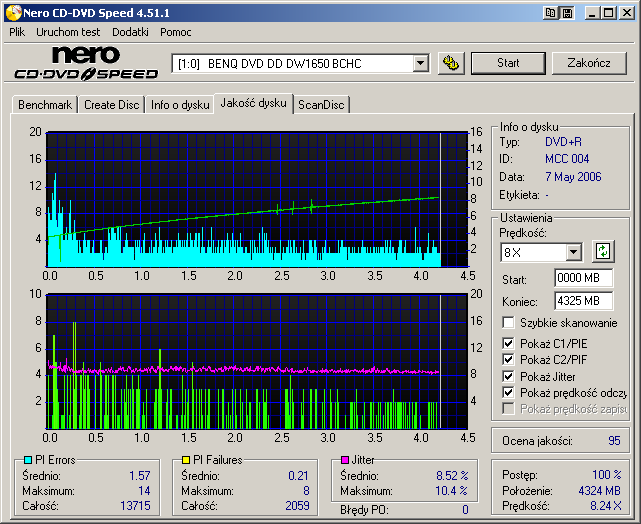Select the Jakość dysku tab
This screenshot has height=524, width=641.
pos(253,103)
